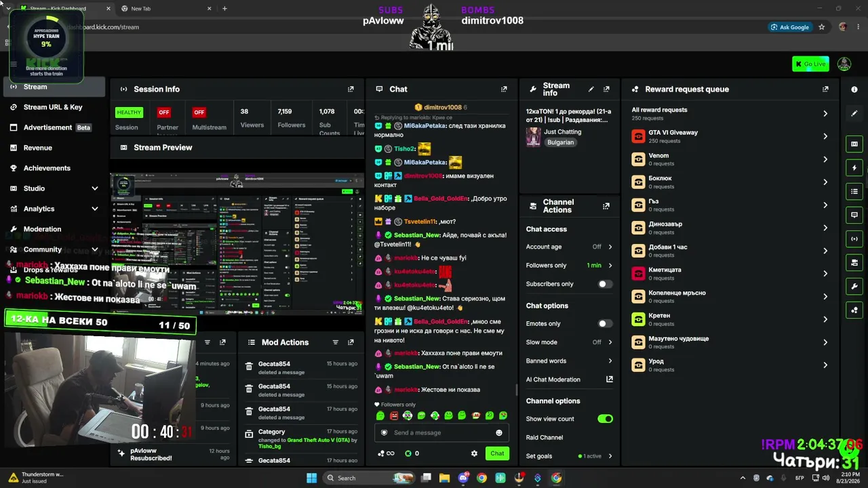Screen dimensions: 868x488
Task: Open Banned words settings chevron
Action: (x=610, y=361)
